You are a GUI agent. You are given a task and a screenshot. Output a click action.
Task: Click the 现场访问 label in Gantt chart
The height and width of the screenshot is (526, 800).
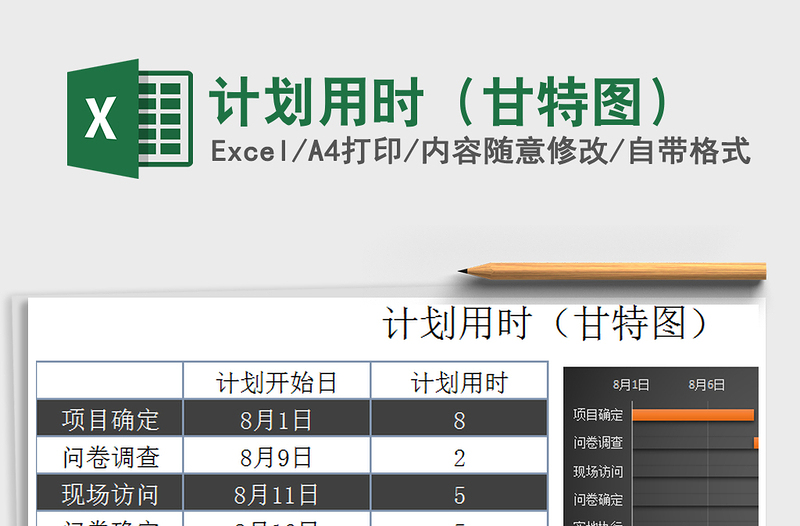coord(598,471)
